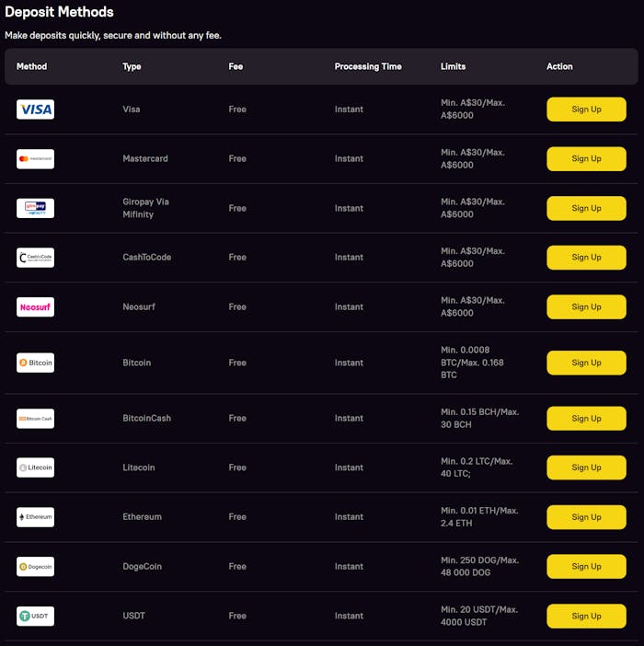Image resolution: width=644 pixels, height=646 pixels.
Task: Click the Mastercard logo icon
Action: [35, 159]
